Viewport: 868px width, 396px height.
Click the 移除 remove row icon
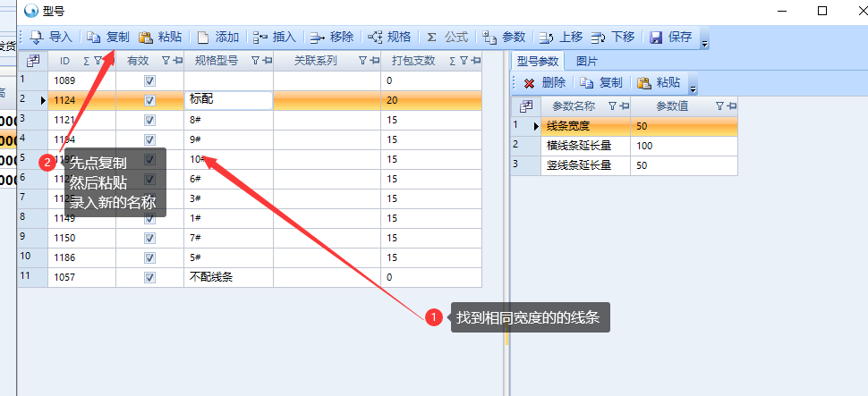click(x=318, y=38)
